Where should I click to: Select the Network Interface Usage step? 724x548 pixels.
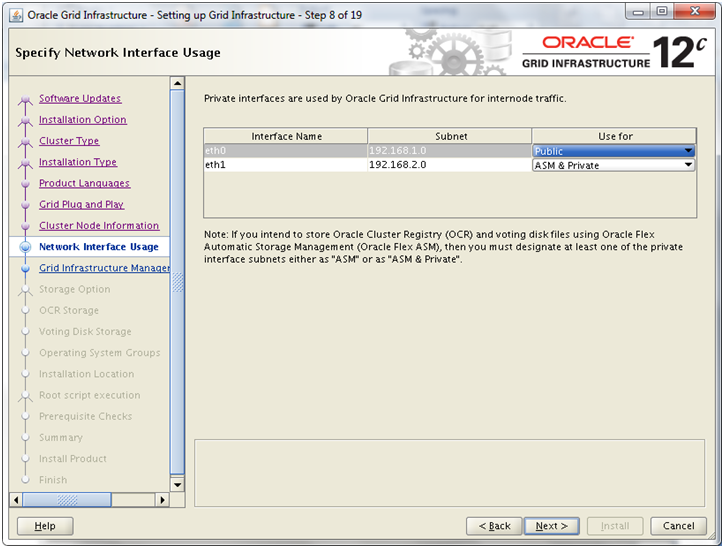click(x=99, y=247)
